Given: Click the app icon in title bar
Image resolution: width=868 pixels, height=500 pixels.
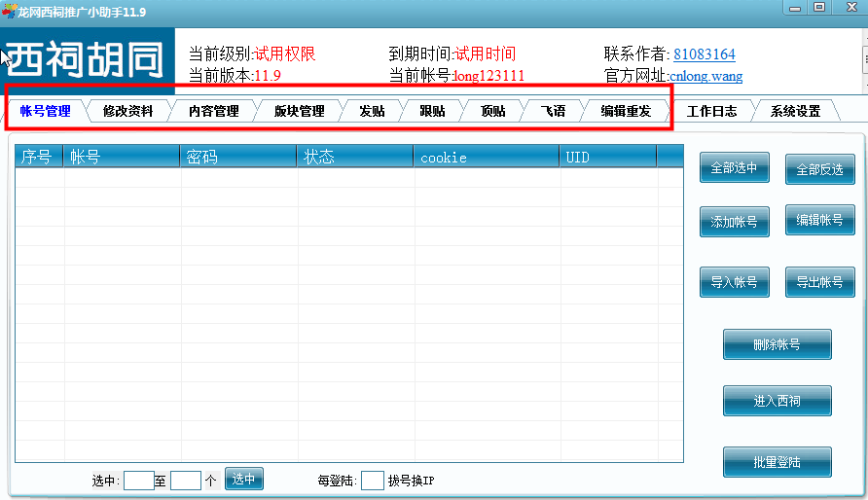Looking at the screenshot, I should [x=9, y=10].
